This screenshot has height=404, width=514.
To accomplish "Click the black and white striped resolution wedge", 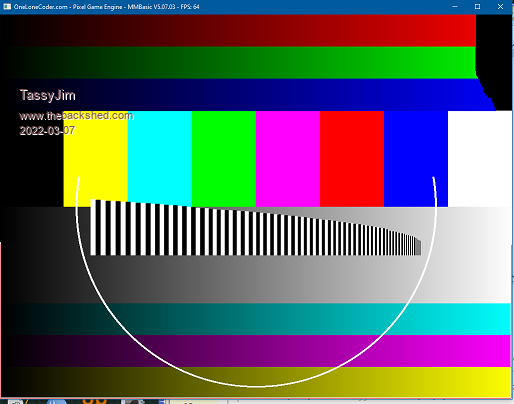I will pyautogui.click(x=256, y=228).
